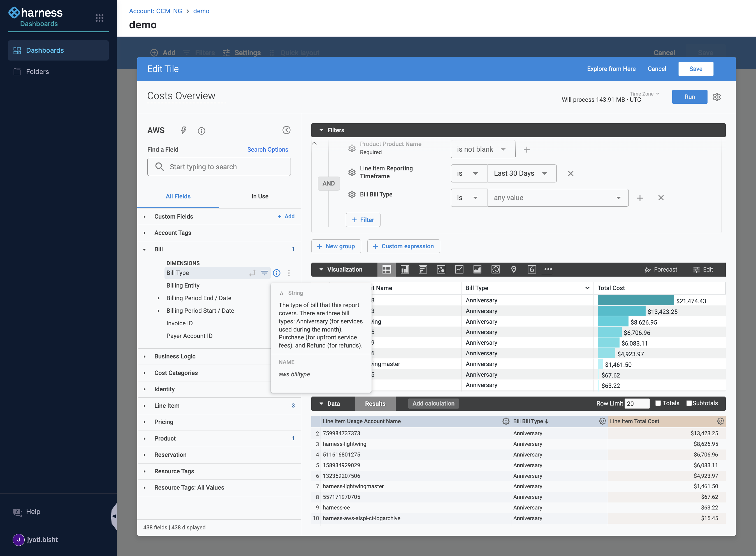This screenshot has width=756, height=556.
Task: Select the Results tab
Action: (375, 404)
